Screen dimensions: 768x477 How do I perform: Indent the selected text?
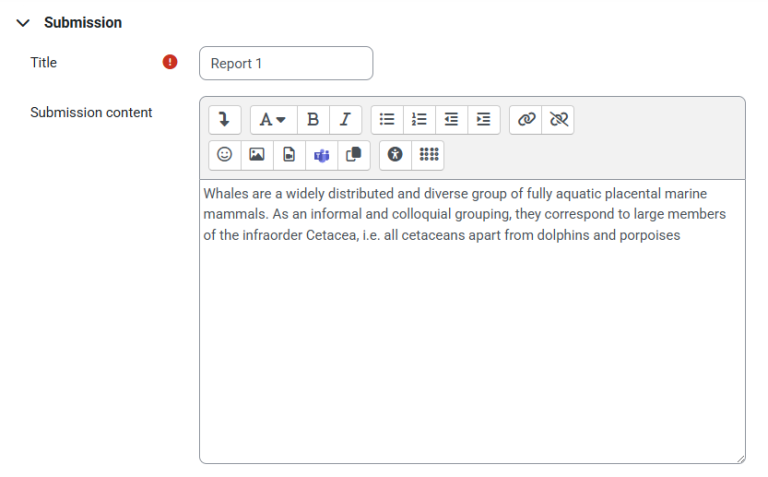(483, 119)
